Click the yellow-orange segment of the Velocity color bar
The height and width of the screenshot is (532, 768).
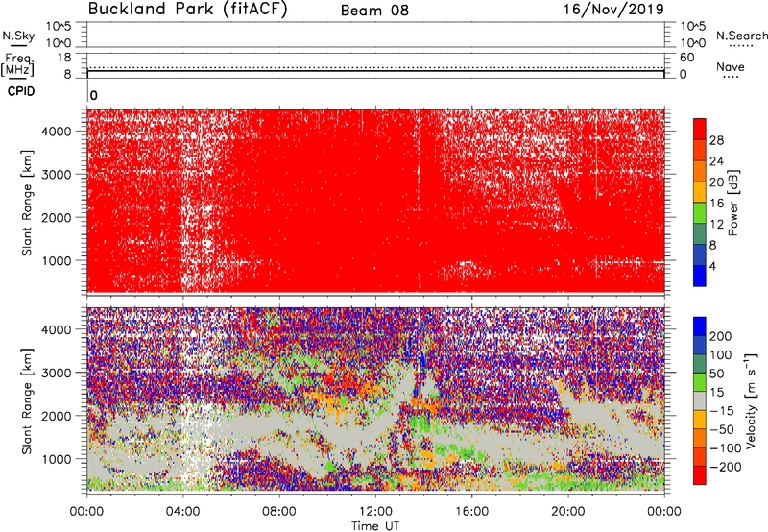700,420
